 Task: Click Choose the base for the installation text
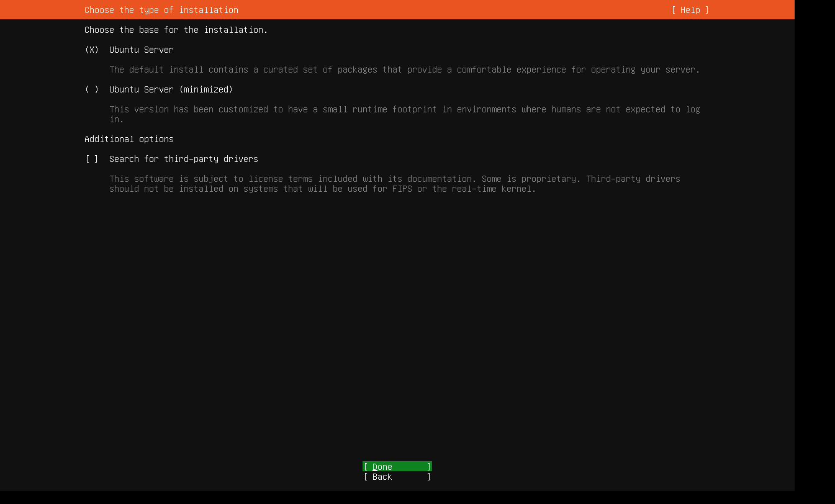176,29
